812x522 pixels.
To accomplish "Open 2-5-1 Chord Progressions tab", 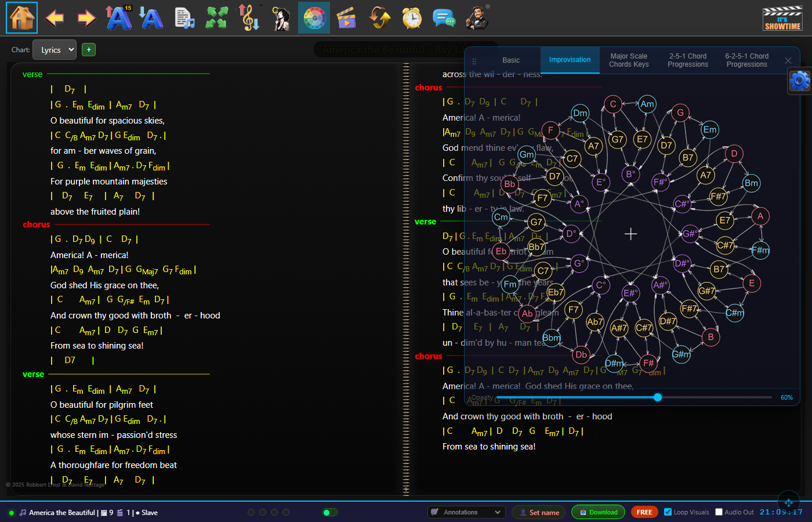I will [688, 60].
